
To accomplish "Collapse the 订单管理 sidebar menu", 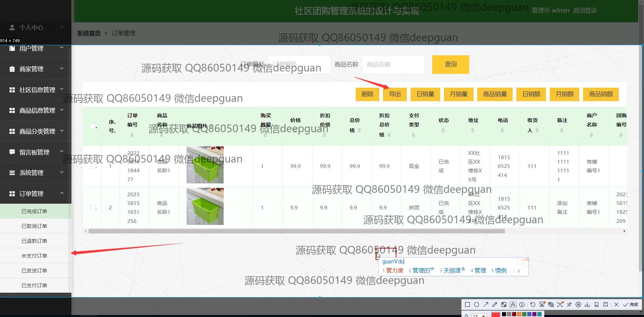I will [36, 194].
